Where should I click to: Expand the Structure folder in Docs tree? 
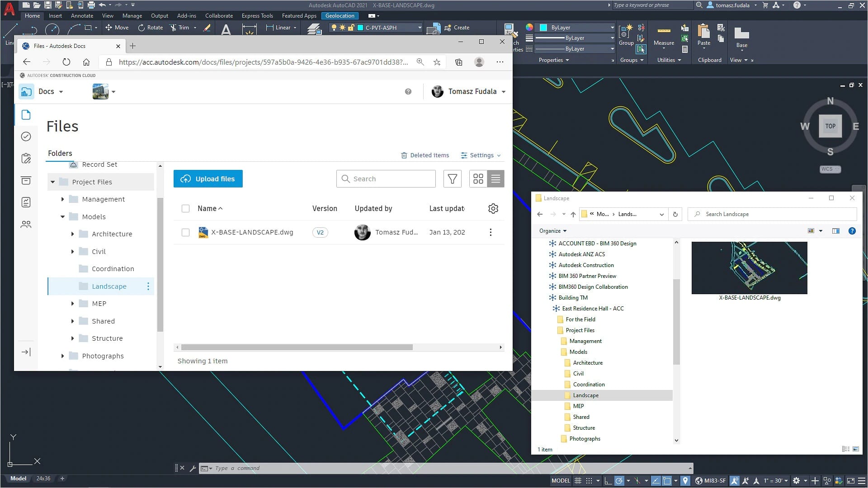pyautogui.click(x=72, y=338)
